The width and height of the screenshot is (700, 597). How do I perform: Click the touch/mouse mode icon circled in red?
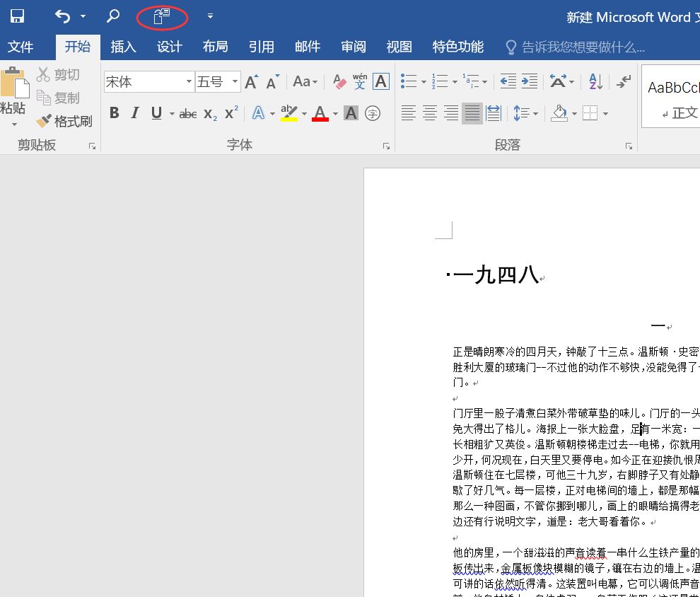(162, 16)
